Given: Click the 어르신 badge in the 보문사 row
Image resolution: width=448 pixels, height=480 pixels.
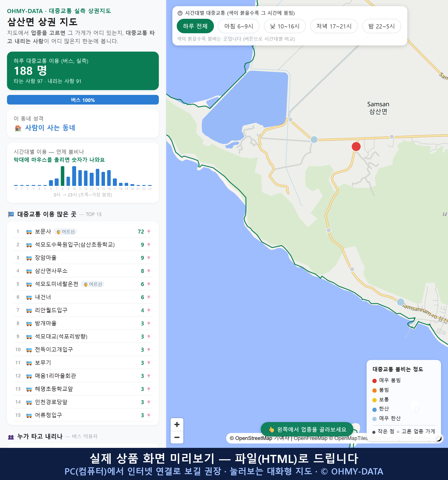Looking at the screenshot, I should click(65, 232).
